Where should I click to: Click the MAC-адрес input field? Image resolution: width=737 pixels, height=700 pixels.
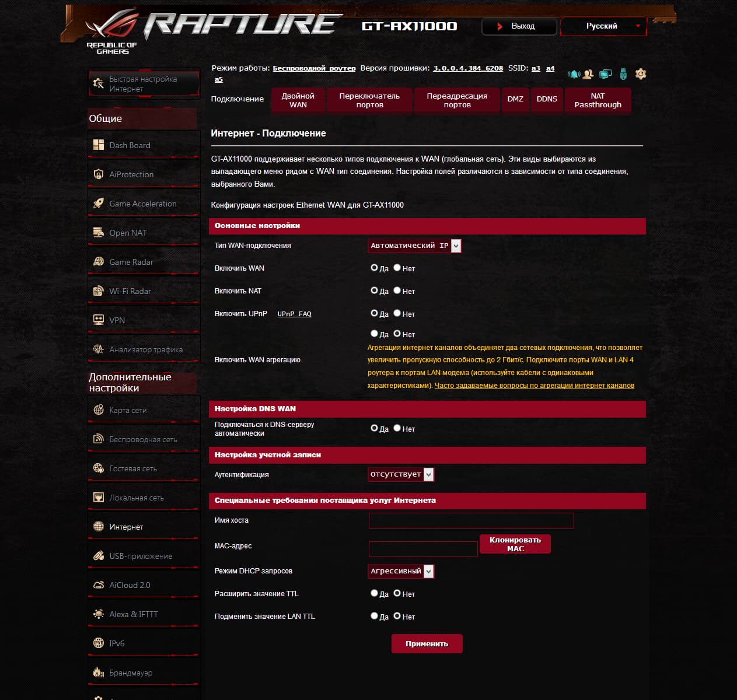tap(423, 549)
